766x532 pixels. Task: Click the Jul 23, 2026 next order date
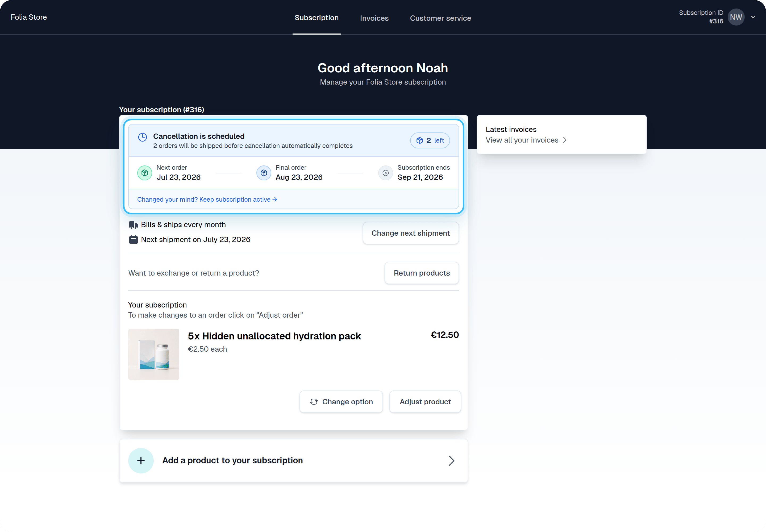coord(178,177)
